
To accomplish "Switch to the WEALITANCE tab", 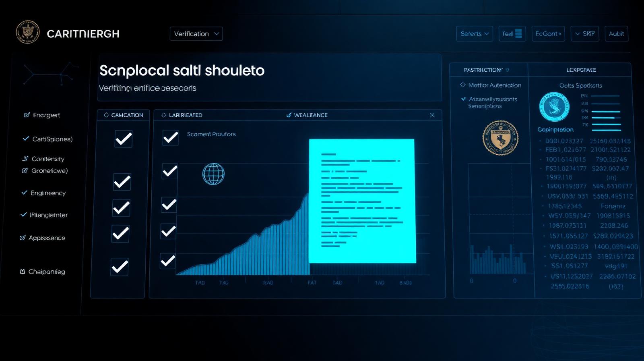I will click(x=307, y=115).
